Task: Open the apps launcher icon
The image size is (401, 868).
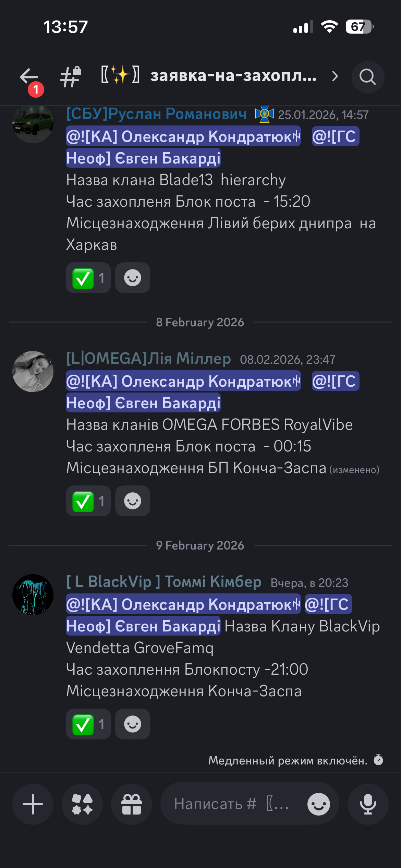Action: (82, 804)
